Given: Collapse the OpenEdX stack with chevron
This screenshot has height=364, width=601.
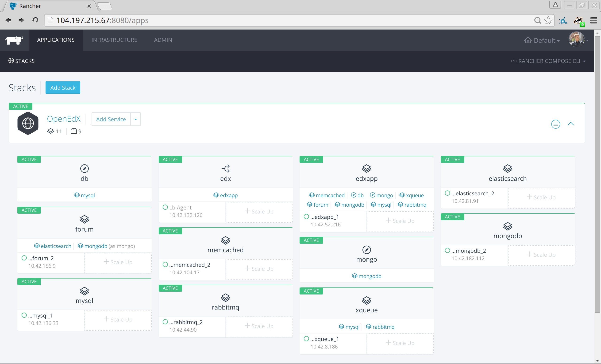Looking at the screenshot, I should click(570, 124).
